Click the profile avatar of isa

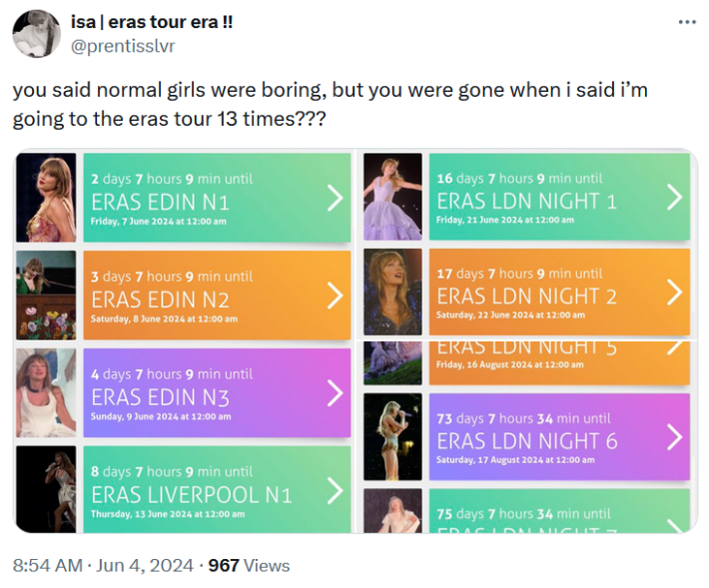pyautogui.click(x=36, y=34)
